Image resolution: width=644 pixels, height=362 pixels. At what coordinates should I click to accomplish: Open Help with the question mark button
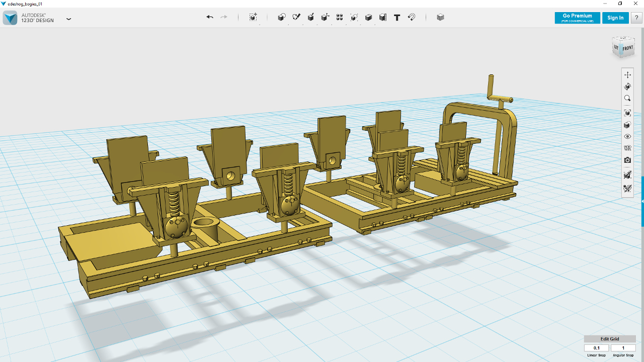637,18
